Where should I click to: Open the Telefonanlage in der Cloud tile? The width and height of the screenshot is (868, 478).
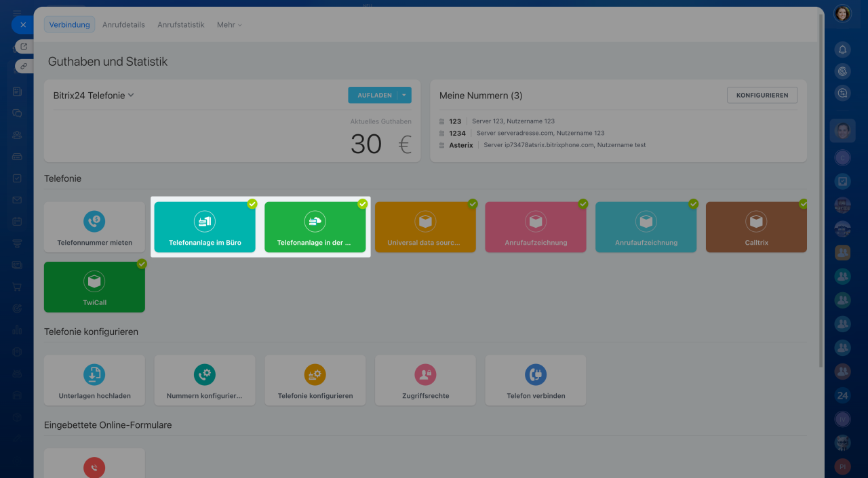click(315, 227)
